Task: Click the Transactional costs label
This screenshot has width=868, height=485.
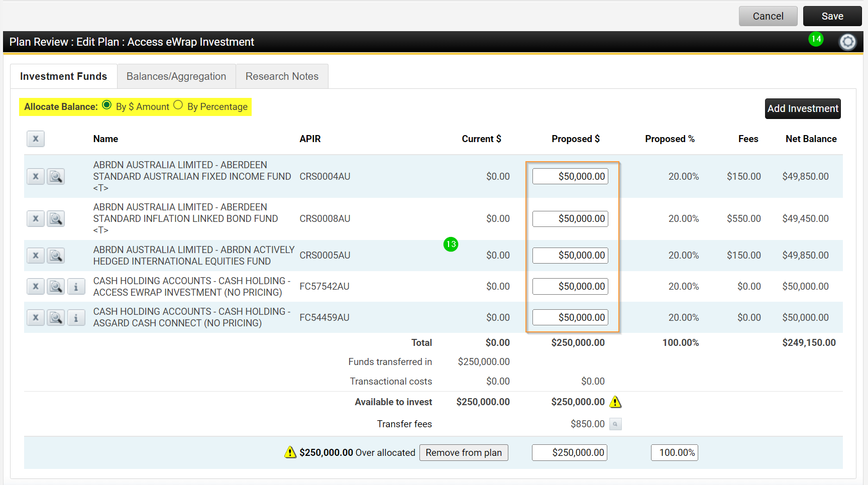Action: point(391,381)
